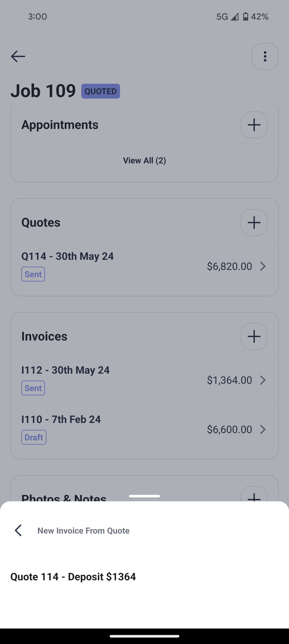Viewport: 289px width, 644px height.
Task: Tap the QUOTED status badge
Action: tap(100, 91)
